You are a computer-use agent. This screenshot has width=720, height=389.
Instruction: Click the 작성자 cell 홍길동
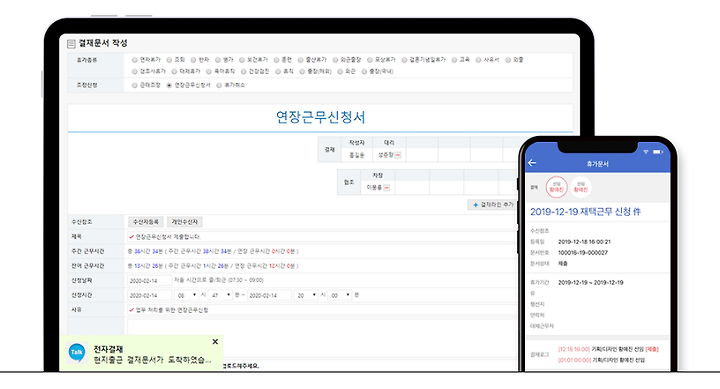click(x=357, y=155)
